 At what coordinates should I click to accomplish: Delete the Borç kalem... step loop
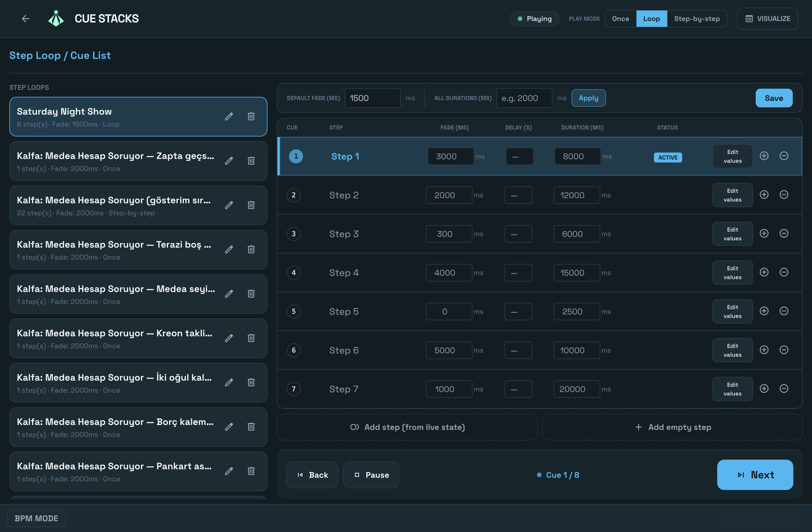pos(251,427)
